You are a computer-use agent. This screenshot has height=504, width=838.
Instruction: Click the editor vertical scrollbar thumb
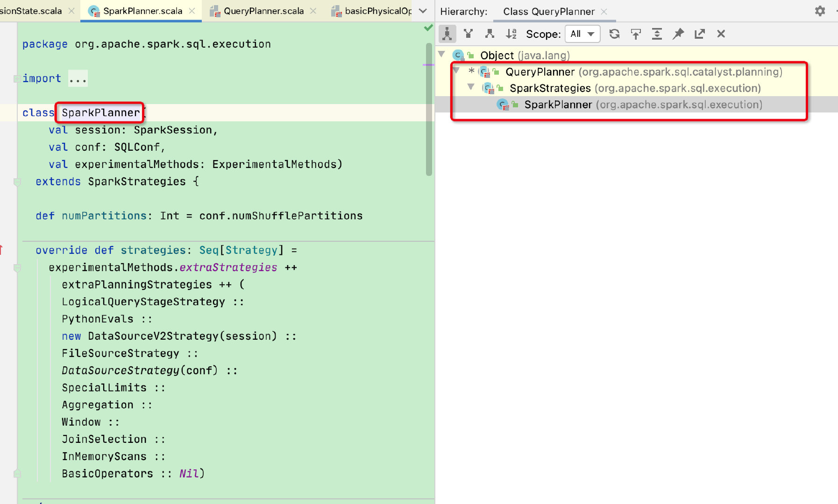429,110
